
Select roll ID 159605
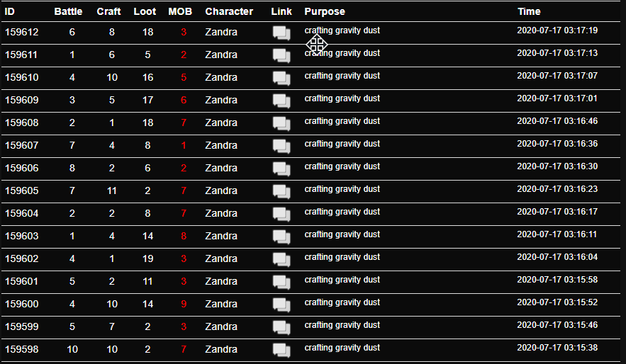pyautogui.click(x=21, y=190)
